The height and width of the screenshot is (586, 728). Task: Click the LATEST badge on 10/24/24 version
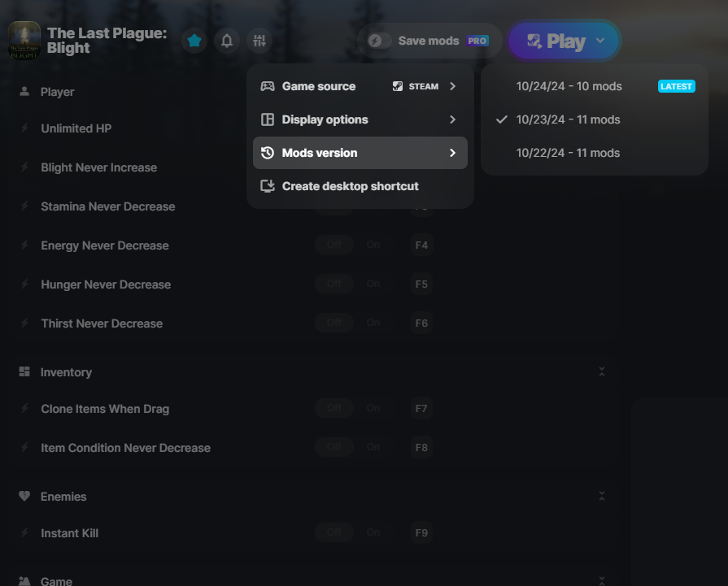coord(677,86)
